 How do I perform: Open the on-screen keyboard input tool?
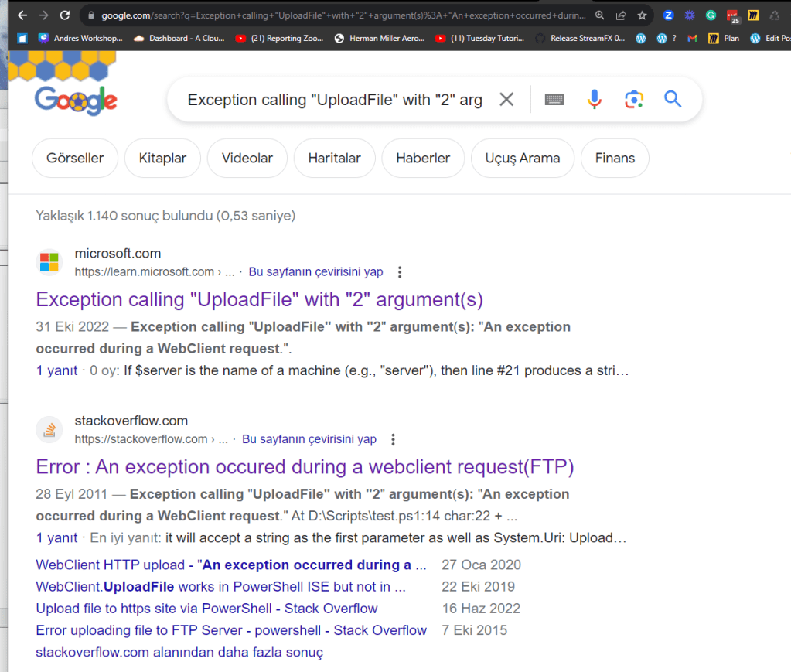point(554,100)
